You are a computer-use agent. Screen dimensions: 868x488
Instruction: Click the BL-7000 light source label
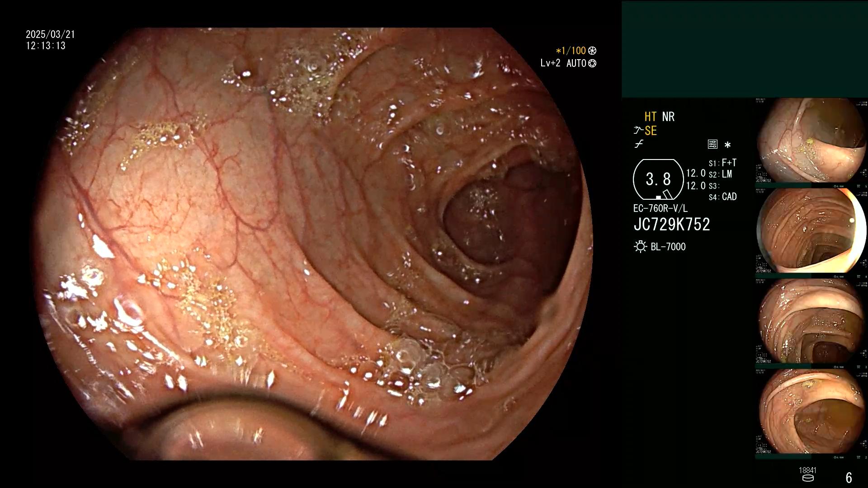tap(668, 247)
